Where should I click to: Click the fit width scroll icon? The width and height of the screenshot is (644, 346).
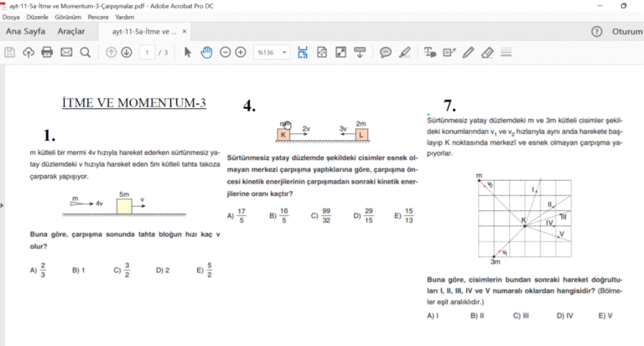[303, 53]
